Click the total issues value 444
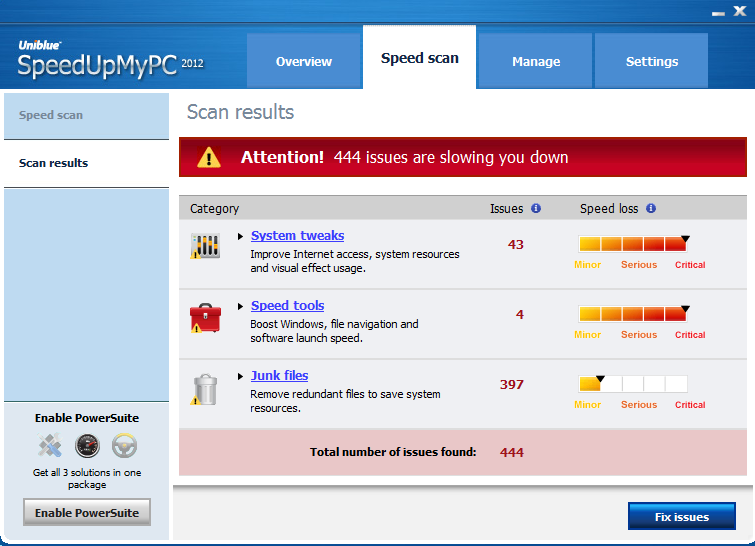755x546 pixels. pos(511,452)
